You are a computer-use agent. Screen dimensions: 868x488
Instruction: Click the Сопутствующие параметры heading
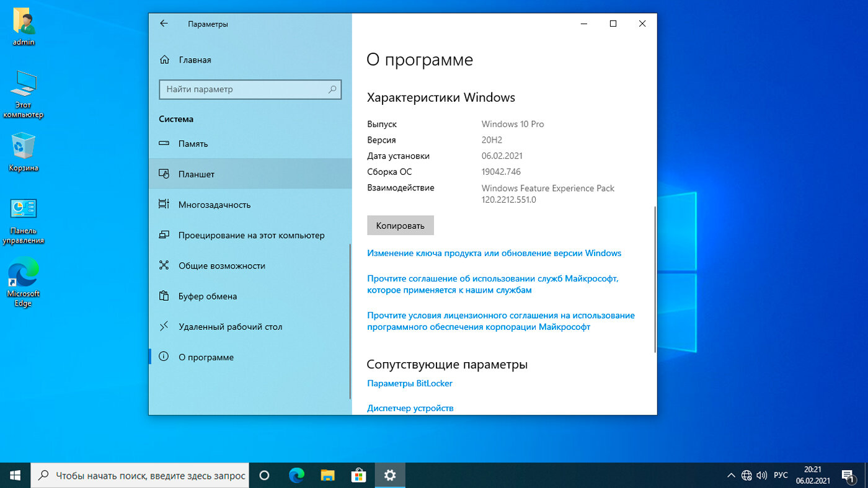447,364
